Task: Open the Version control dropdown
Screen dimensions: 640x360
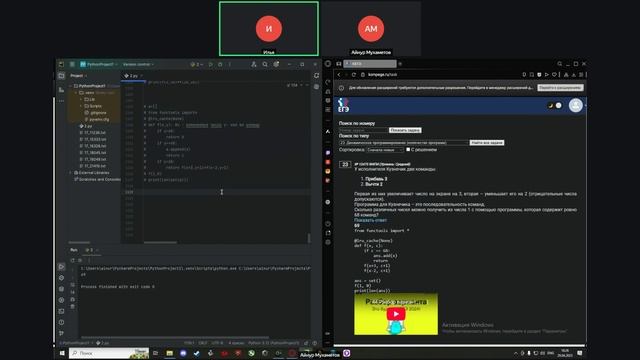Action: pos(138,64)
